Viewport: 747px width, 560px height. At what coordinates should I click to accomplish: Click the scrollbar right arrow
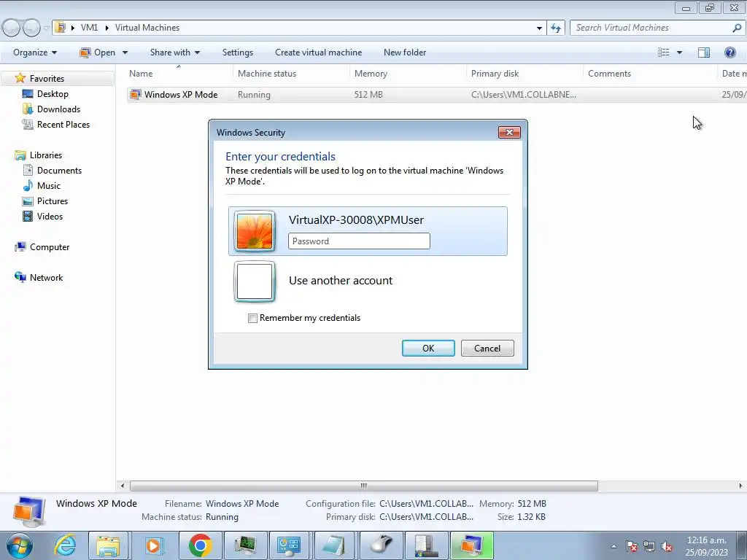740,486
